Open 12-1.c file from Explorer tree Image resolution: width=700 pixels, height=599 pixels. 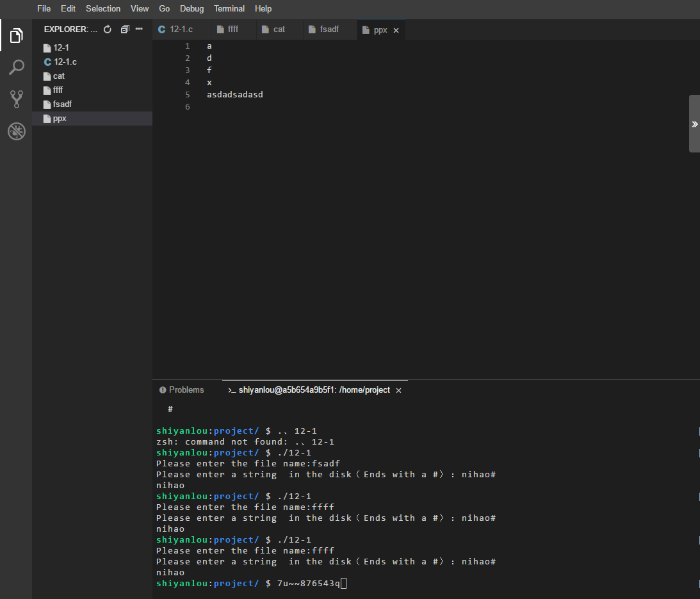coord(65,62)
